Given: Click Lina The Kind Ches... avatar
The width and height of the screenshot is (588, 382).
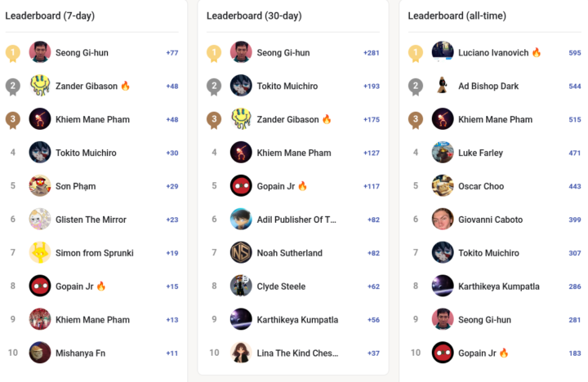Looking at the screenshot, I should click(241, 353).
